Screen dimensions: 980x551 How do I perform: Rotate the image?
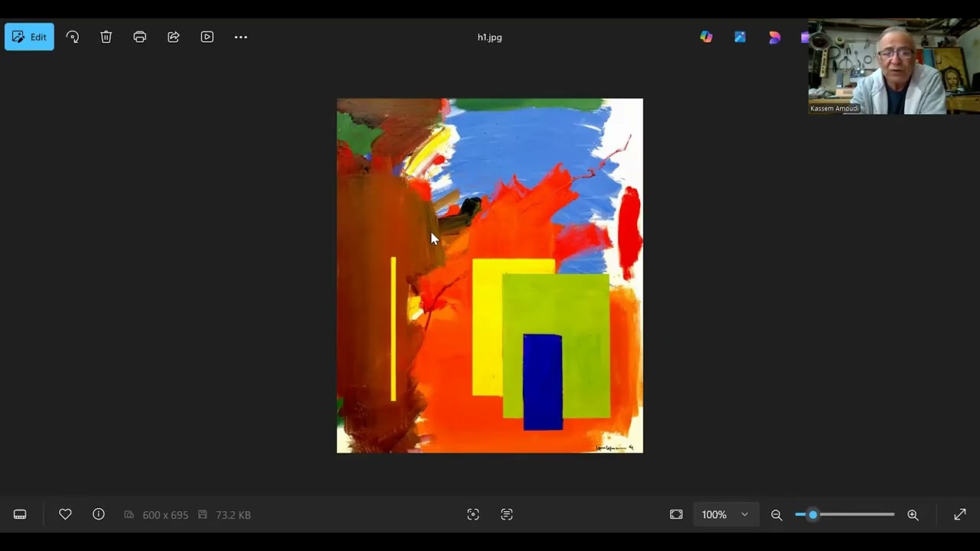pos(73,37)
